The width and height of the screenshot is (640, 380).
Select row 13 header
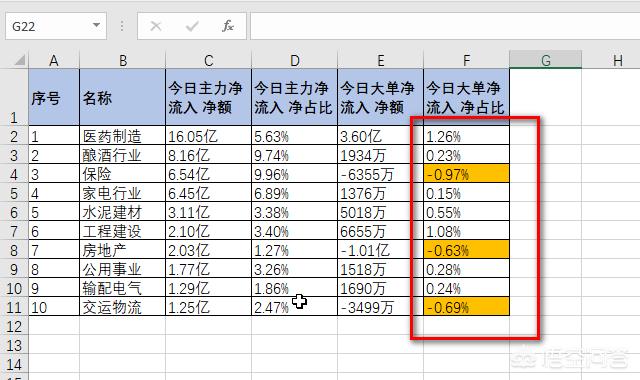(x=14, y=345)
